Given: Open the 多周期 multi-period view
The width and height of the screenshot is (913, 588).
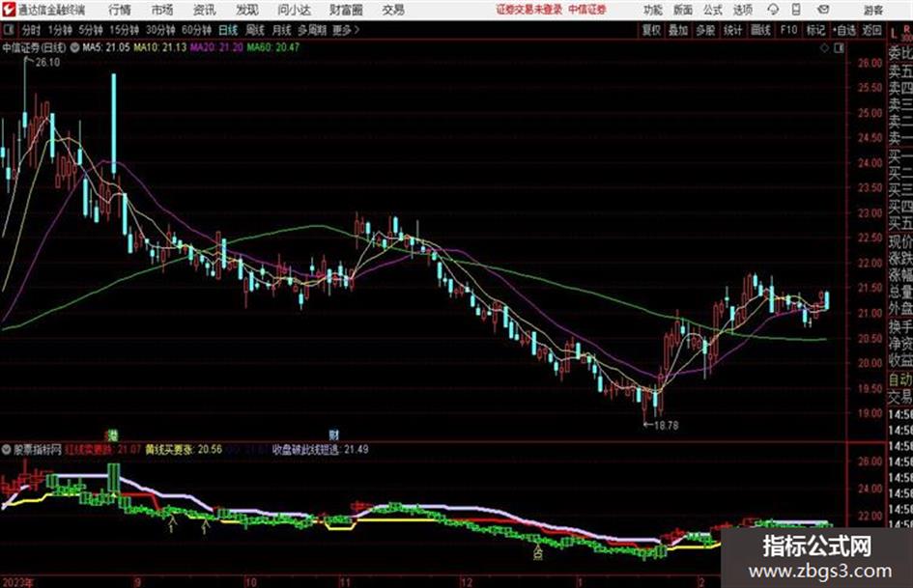Looking at the screenshot, I should pos(312,30).
